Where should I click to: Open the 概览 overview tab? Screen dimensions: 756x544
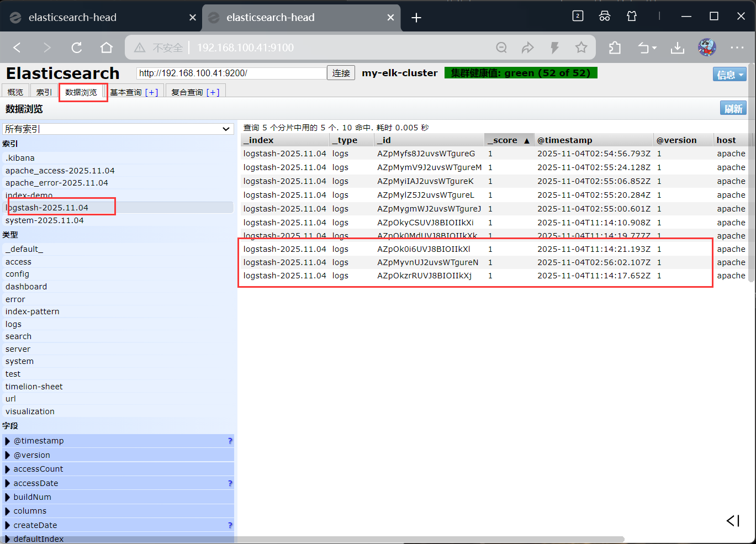[15, 92]
